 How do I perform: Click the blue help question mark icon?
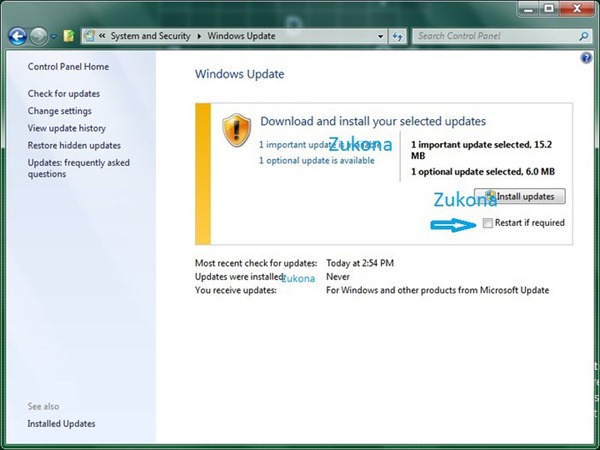pyautogui.click(x=586, y=58)
